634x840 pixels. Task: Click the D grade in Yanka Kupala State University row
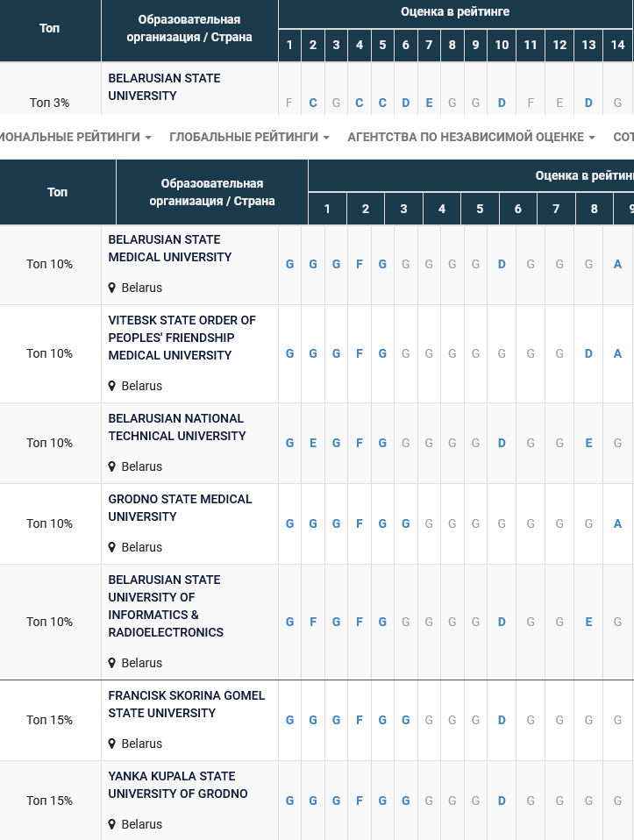tap(502, 801)
